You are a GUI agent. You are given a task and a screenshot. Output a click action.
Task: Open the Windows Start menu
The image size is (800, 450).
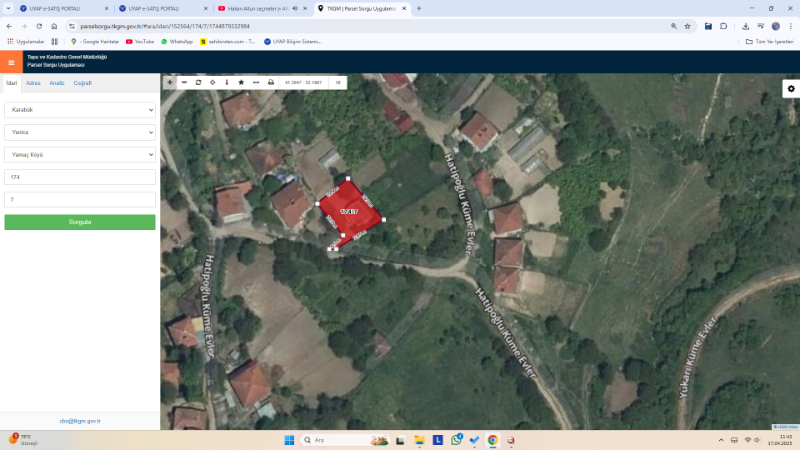[x=289, y=440]
